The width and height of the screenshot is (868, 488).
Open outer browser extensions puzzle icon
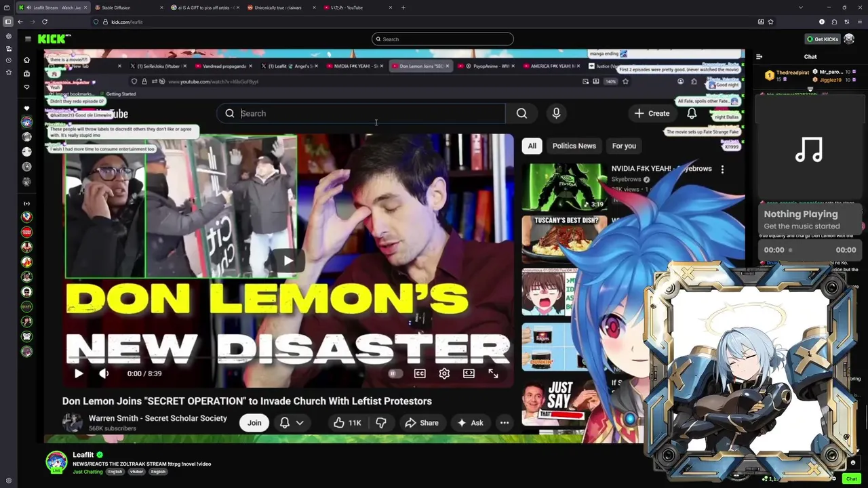(x=834, y=22)
